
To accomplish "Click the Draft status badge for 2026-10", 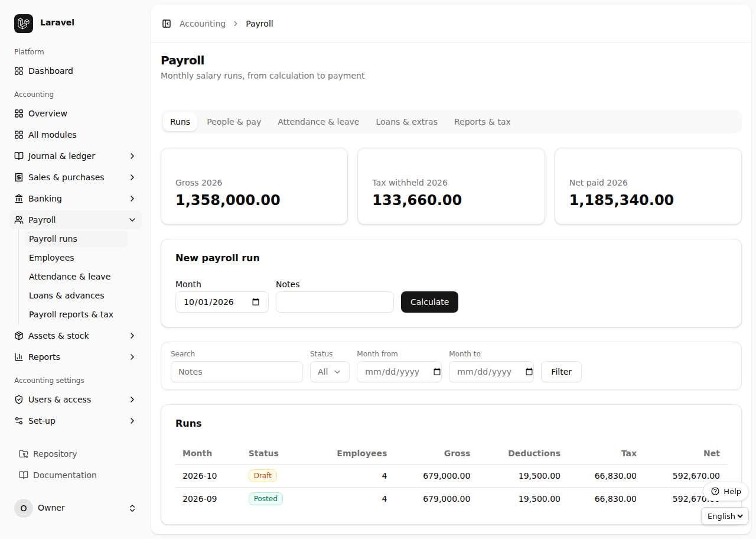I will pyautogui.click(x=263, y=476).
